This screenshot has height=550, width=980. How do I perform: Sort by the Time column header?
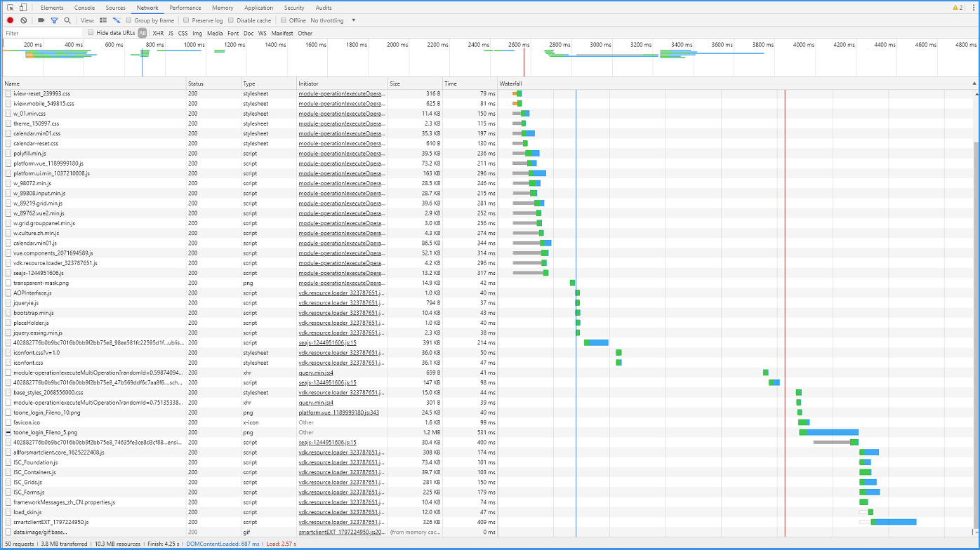coord(470,83)
